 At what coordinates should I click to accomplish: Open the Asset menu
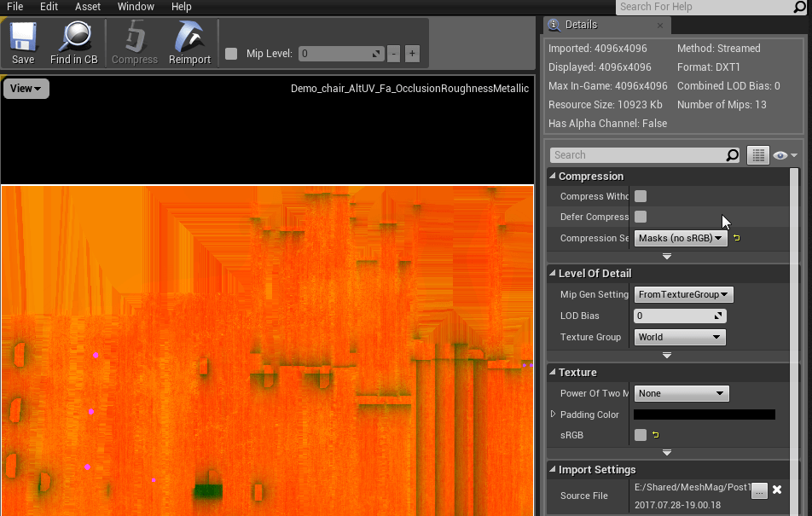[88, 7]
